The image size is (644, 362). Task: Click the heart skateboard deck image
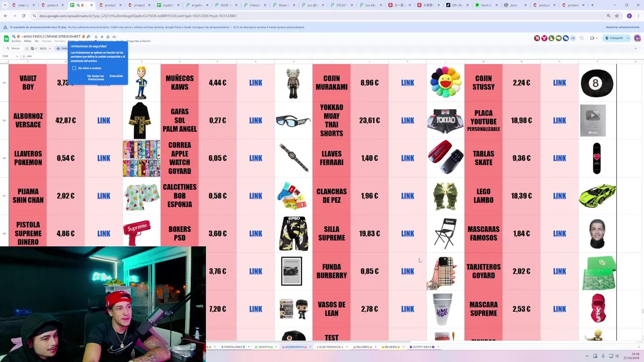[x=597, y=158]
